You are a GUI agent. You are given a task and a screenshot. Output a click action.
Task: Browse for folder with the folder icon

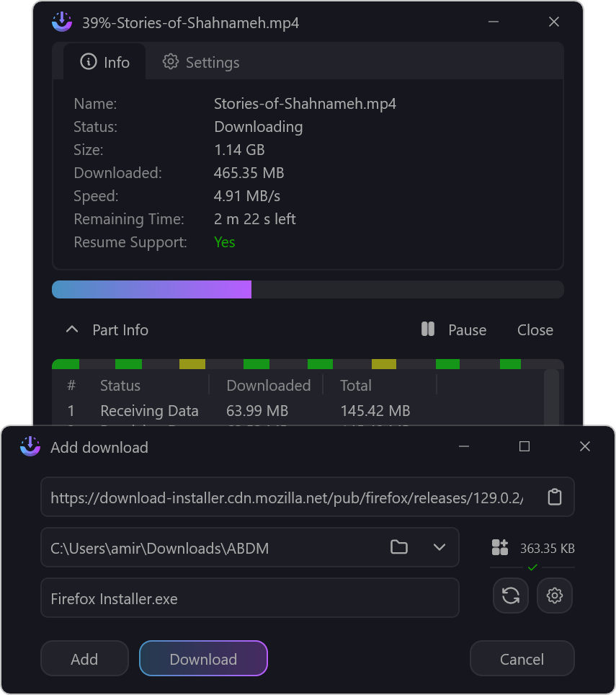coord(399,547)
